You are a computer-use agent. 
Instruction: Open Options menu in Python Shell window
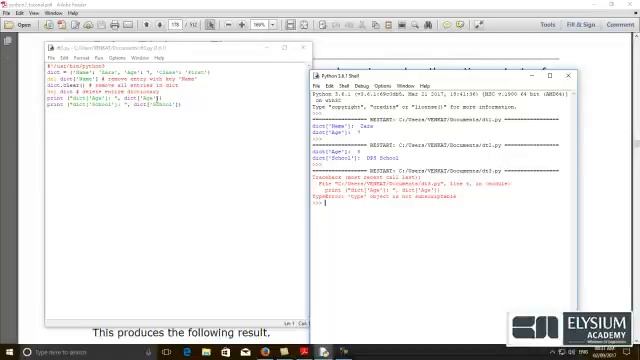(x=382, y=86)
